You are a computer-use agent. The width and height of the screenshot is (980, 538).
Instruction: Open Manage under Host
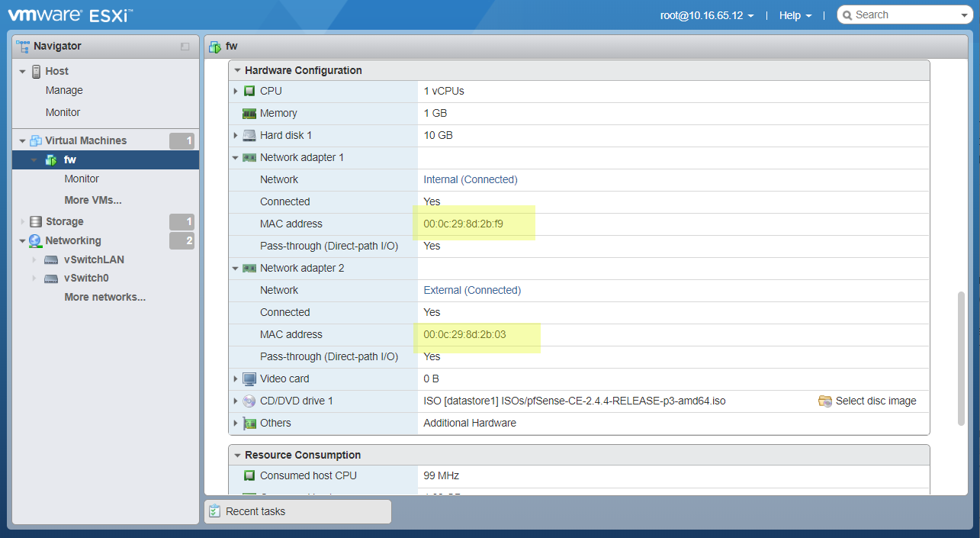64,90
